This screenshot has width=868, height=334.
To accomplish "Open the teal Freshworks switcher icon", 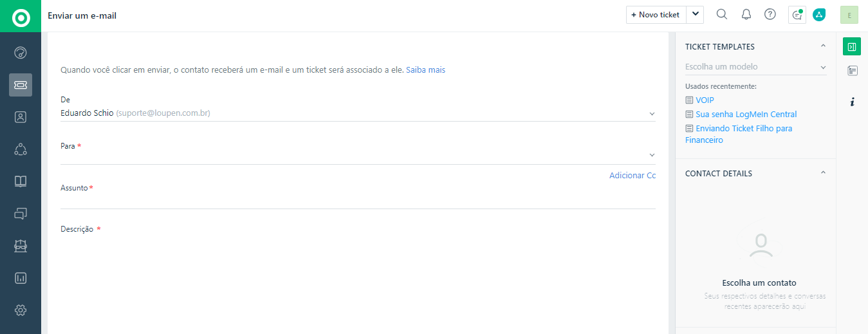I will (819, 15).
